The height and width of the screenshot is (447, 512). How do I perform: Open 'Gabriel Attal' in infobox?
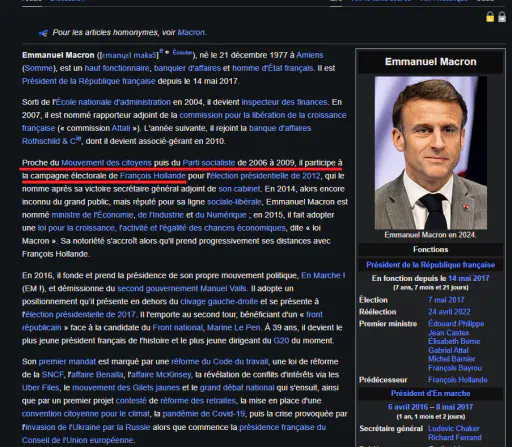(448, 350)
